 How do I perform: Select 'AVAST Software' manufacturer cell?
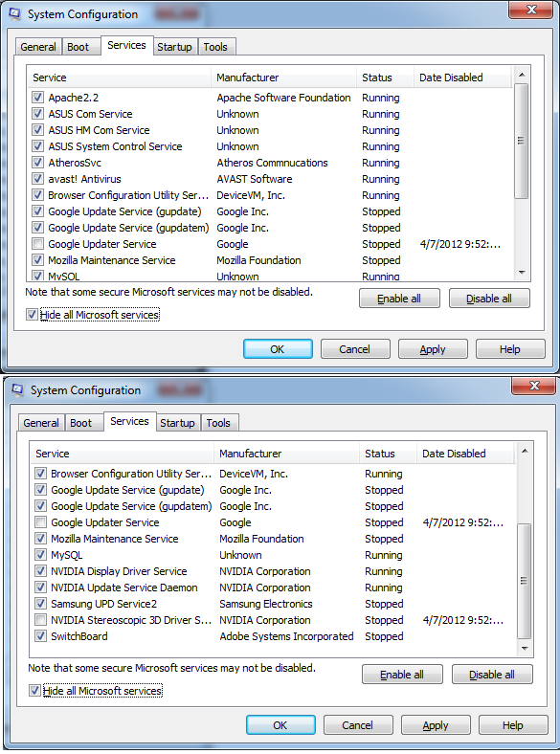(255, 179)
